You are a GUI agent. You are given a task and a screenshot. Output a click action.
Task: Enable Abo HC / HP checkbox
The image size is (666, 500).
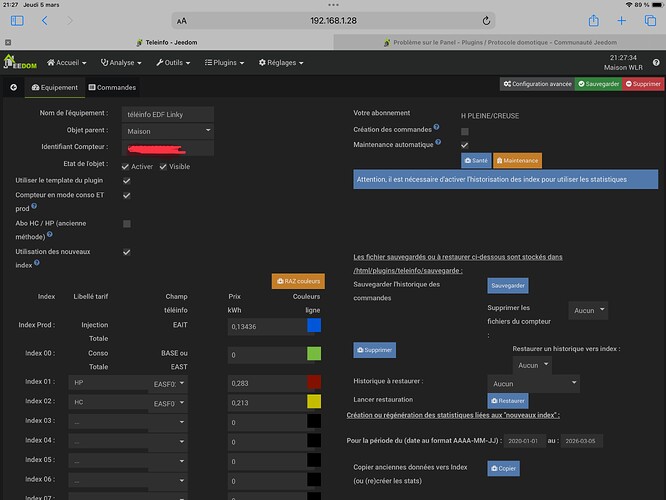[x=126, y=224]
